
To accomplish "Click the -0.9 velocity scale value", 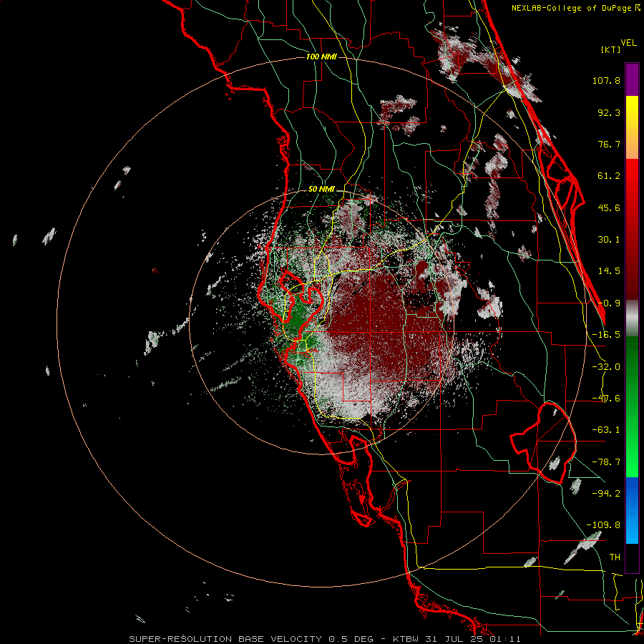I will click(x=609, y=303).
